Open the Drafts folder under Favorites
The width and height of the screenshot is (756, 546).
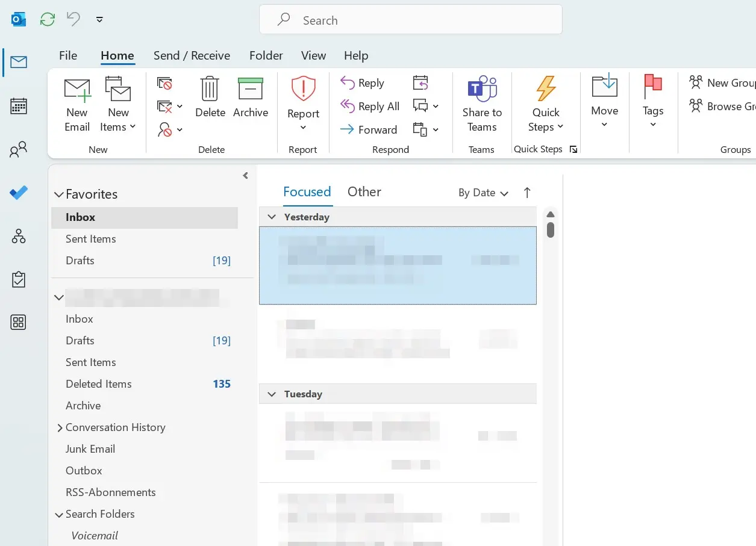click(80, 260)
